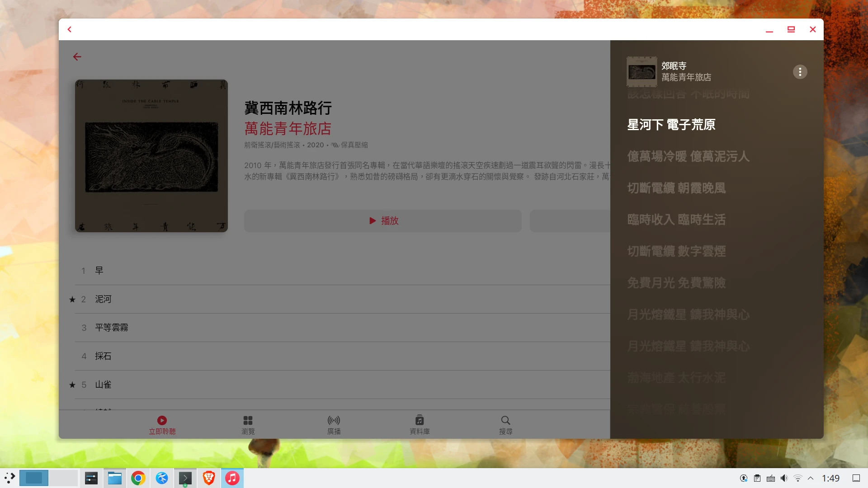Open the 瀏覽 browse tab

tap(248, 425)
